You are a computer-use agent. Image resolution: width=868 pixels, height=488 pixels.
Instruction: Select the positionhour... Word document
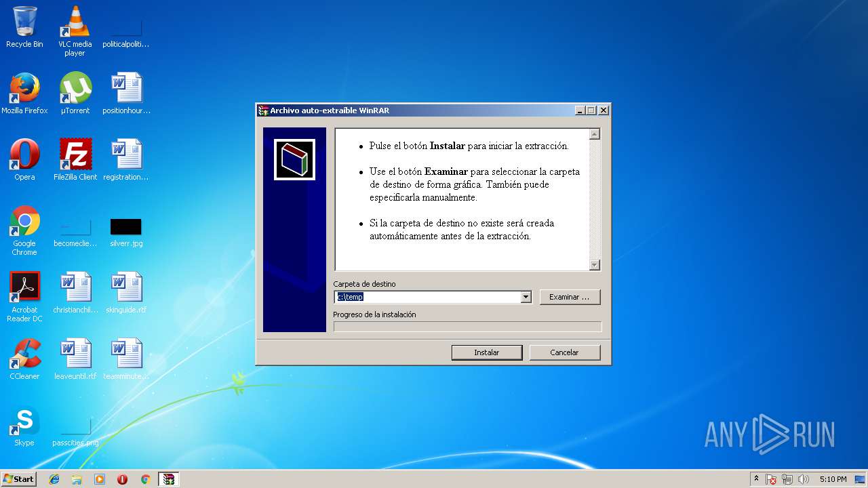pyautogui.click(x=126, y=94)
